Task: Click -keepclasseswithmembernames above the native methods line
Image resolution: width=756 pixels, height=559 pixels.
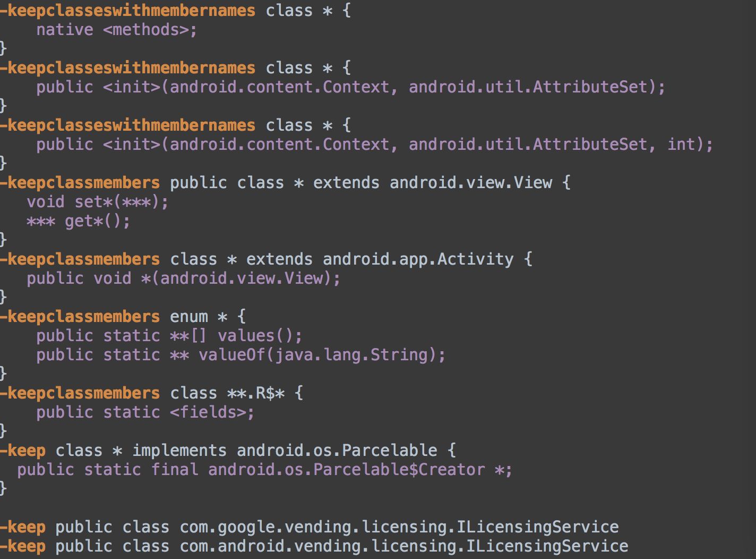Action: coord(128,10)
